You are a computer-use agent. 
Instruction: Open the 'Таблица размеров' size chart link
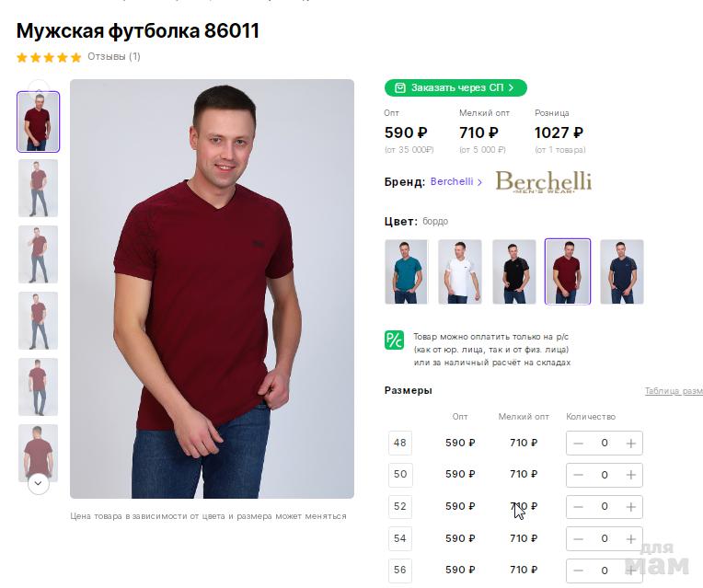[x=674, y=391]
